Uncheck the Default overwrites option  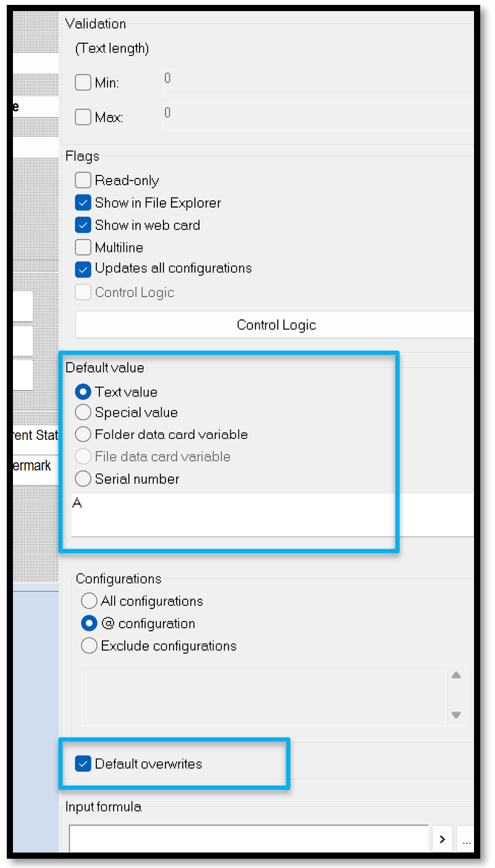coord(83,764)
